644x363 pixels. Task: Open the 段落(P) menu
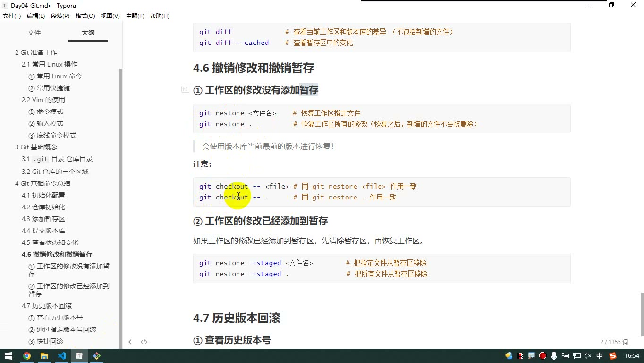60,16
